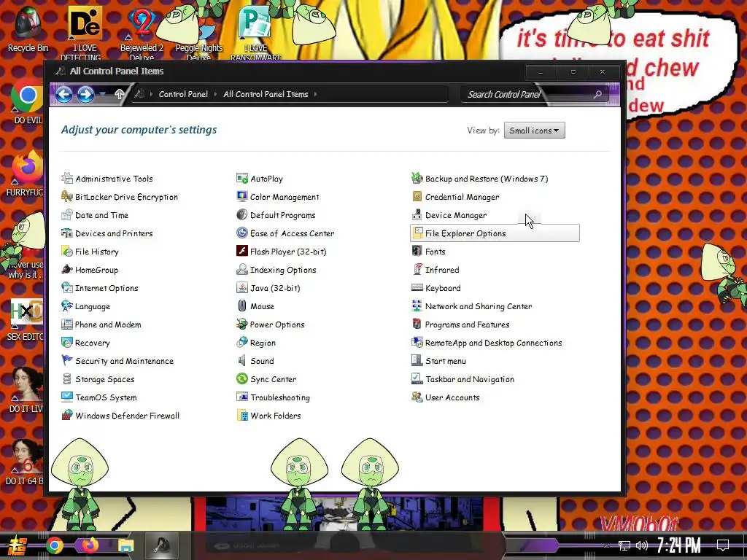The width and height of the screenshot is (747, 560).
Task: Click the Date and Time icon
Action: [x=67, y=215]
